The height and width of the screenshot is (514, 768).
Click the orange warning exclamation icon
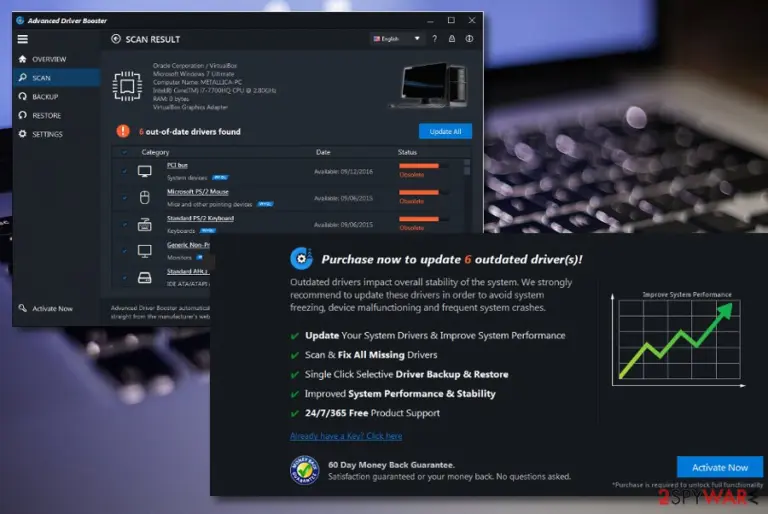(x=123, y=131)
